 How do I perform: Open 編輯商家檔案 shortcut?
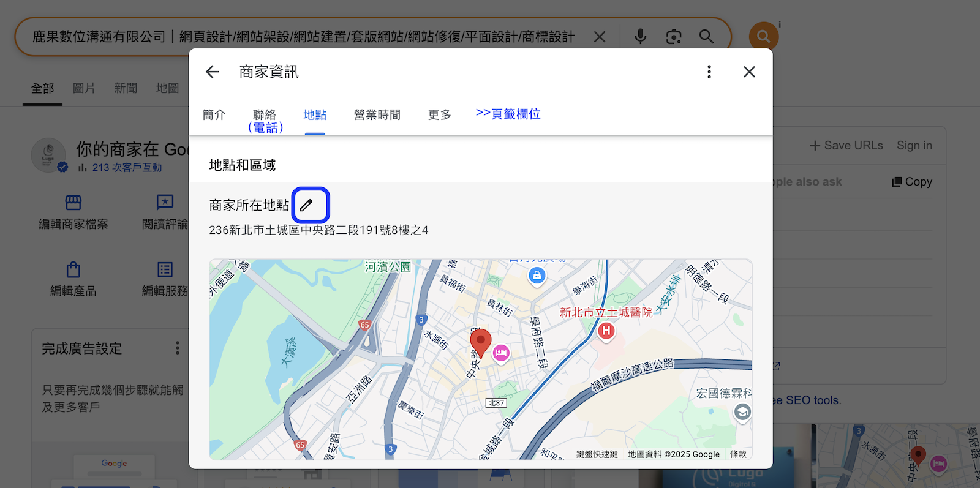coord(73,212)
